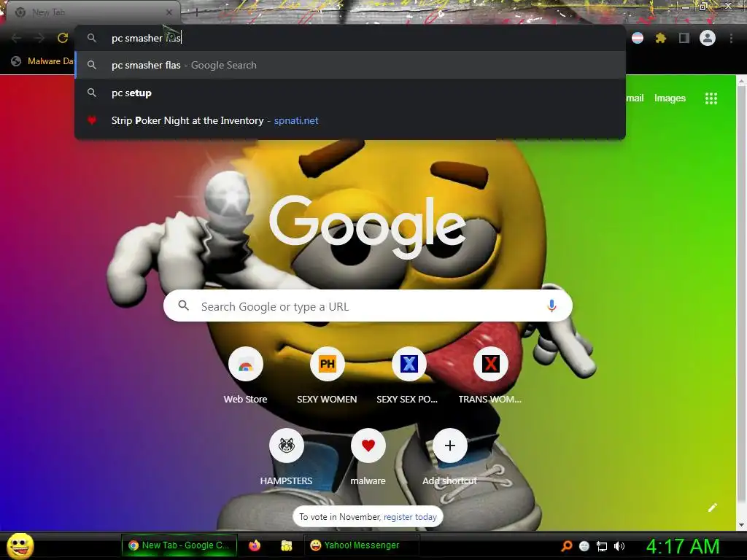747x560 pixels.
Task: Click Add shortcut plus button
Action: (449, 446)
